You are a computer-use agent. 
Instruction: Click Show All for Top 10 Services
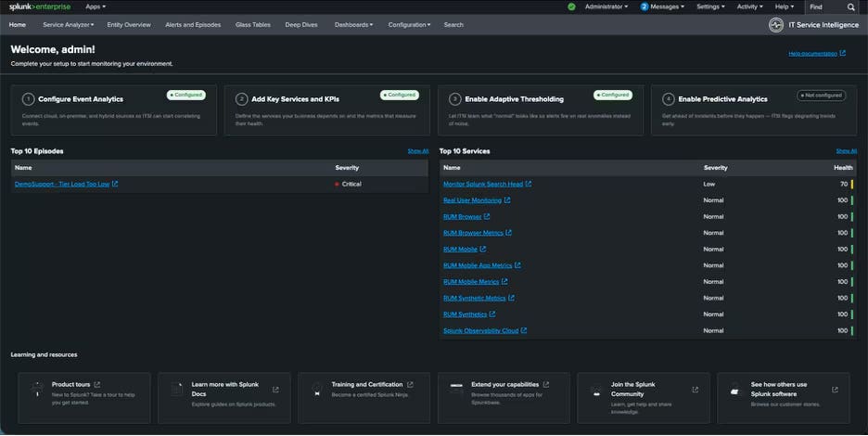pos(847,150)
